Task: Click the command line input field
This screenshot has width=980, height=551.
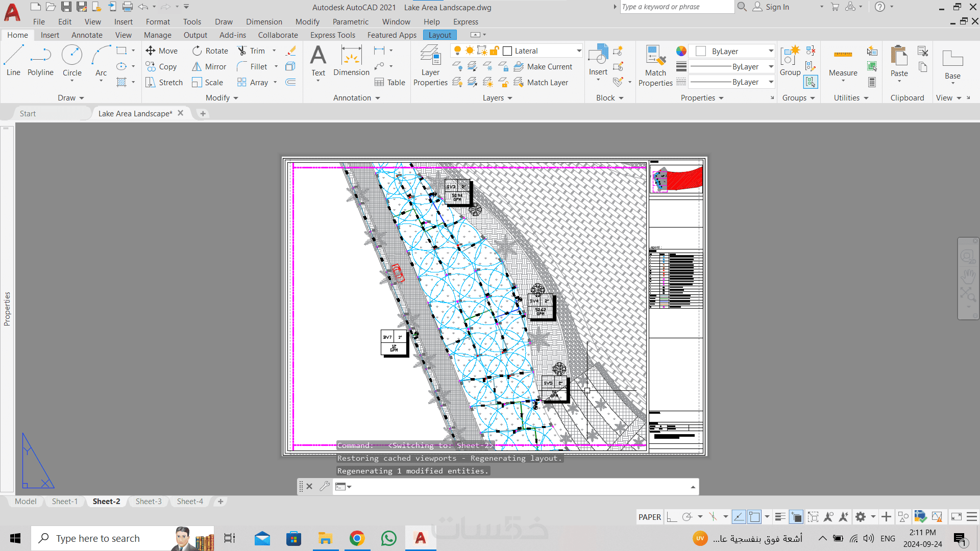Action: coord(516,487)
